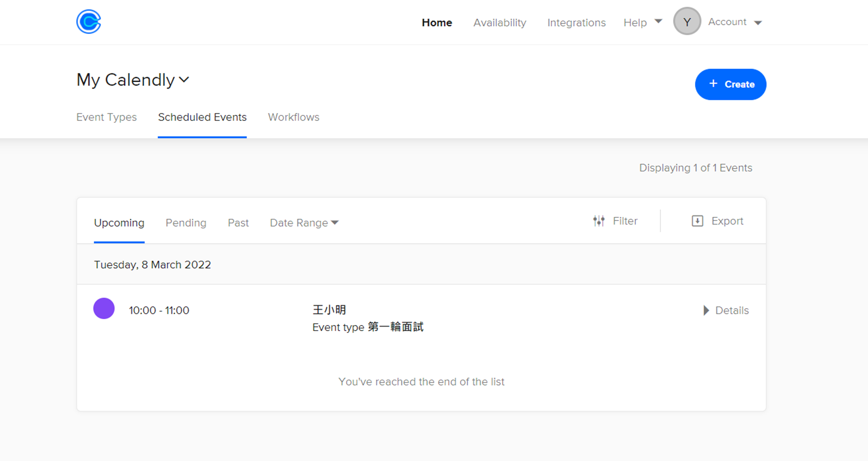Click the Export download icon
Viewport: 868px width, 461px height.
697,221
